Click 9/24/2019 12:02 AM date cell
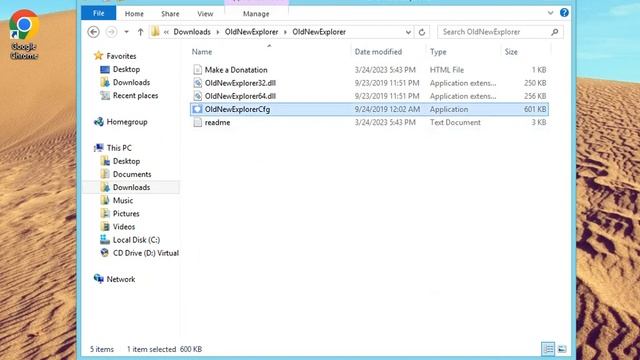This screenshot has height=360, width=640. click(x=387, y=109)
